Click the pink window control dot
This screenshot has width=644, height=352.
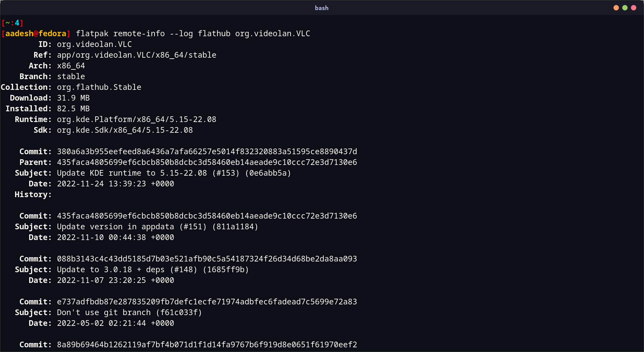click(x=634, y=7)
